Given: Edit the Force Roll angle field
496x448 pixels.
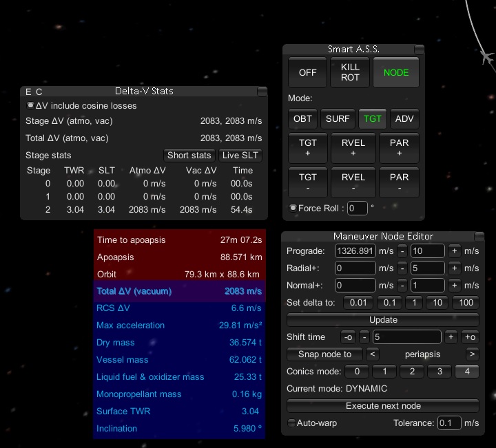Looking at the screenshot, I should point(357,209).
